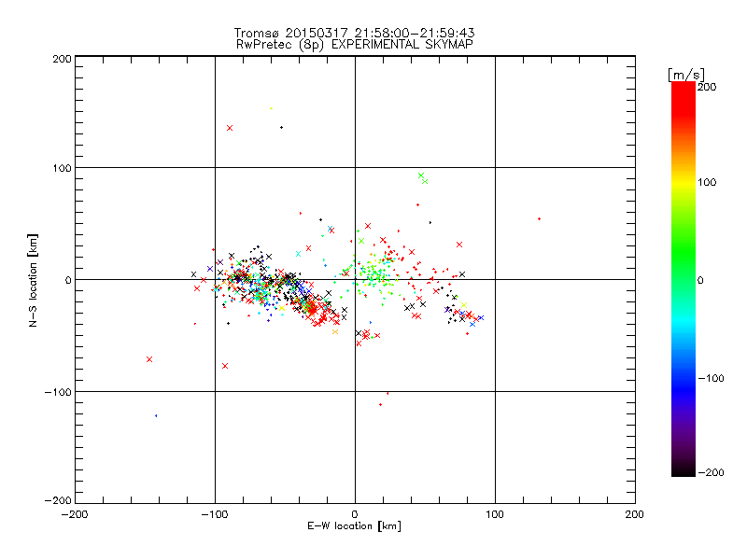Click the x-axis tick label '200'

pyautogui.click(x=635, y=514)
